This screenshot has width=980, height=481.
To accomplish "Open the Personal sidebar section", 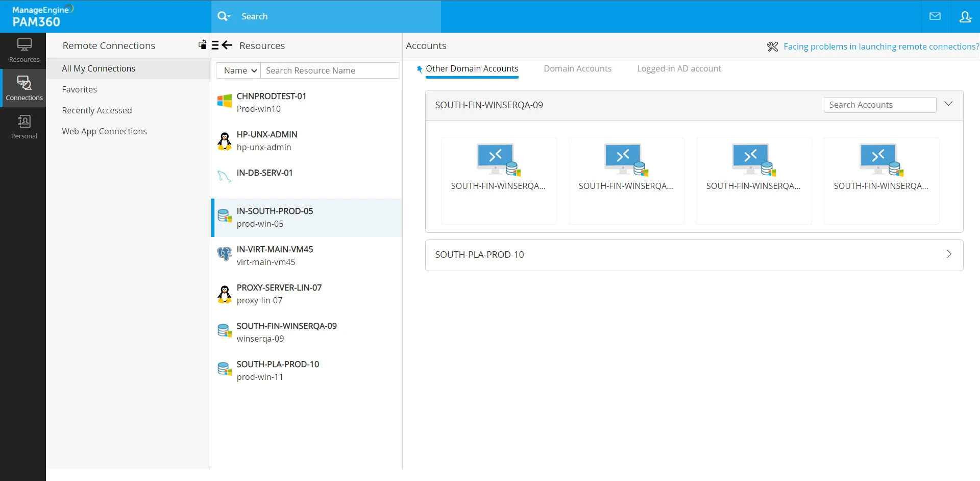I will coord(24,127).
